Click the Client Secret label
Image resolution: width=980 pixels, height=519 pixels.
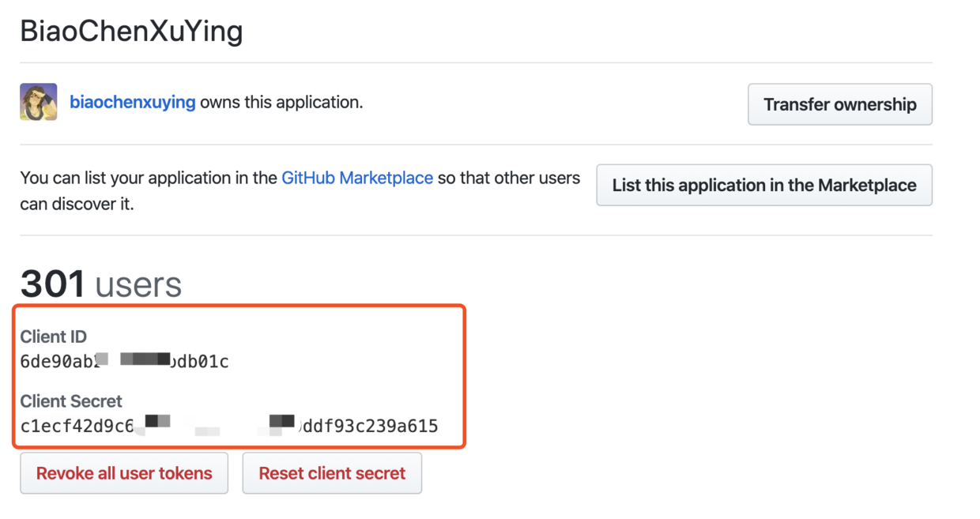tap(71, 401)
